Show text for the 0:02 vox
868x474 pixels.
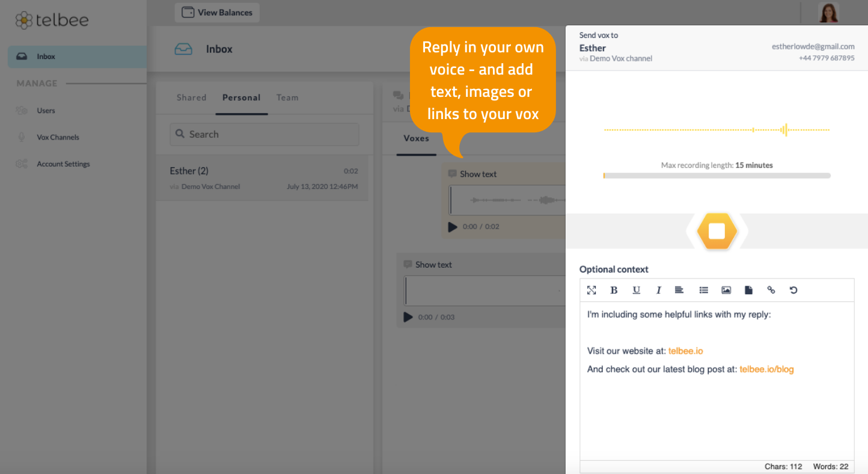(x=478, y=174)
